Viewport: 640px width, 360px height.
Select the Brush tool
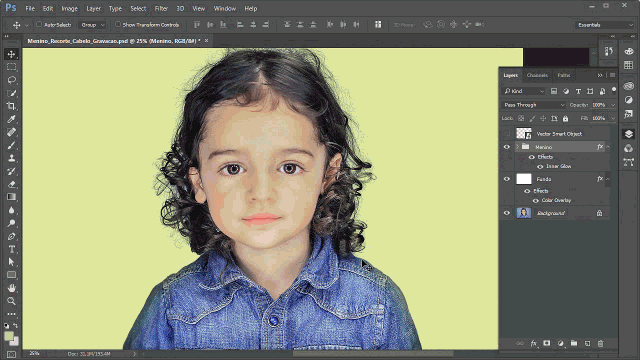click(x=11, y=145)
